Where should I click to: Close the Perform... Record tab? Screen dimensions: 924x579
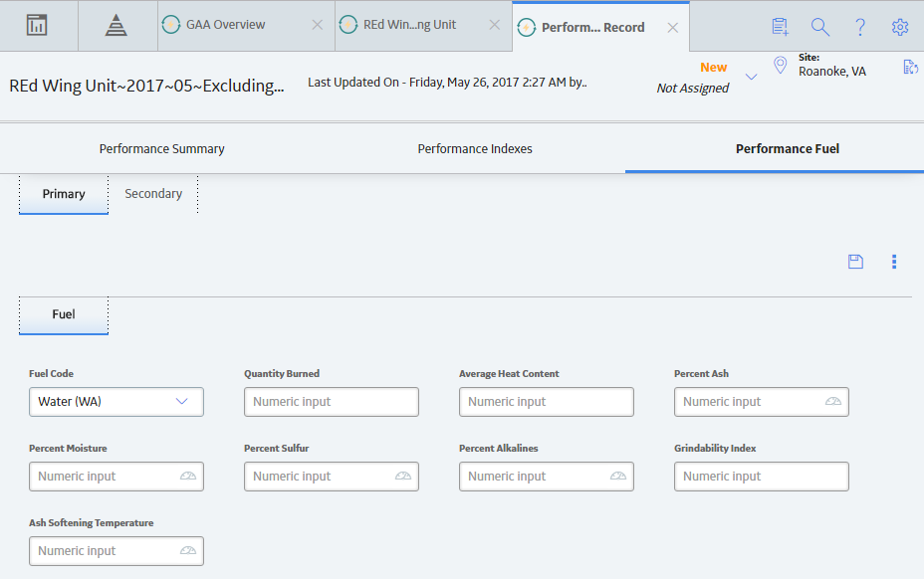[x=672, y=28]
